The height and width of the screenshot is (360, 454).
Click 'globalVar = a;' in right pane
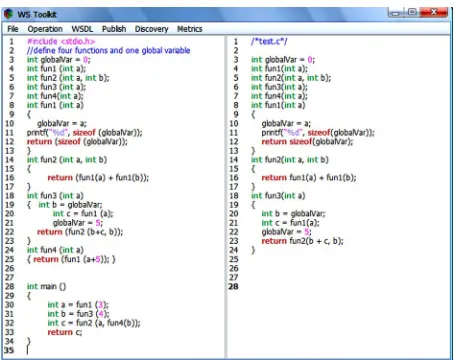(x=286, y=123)
